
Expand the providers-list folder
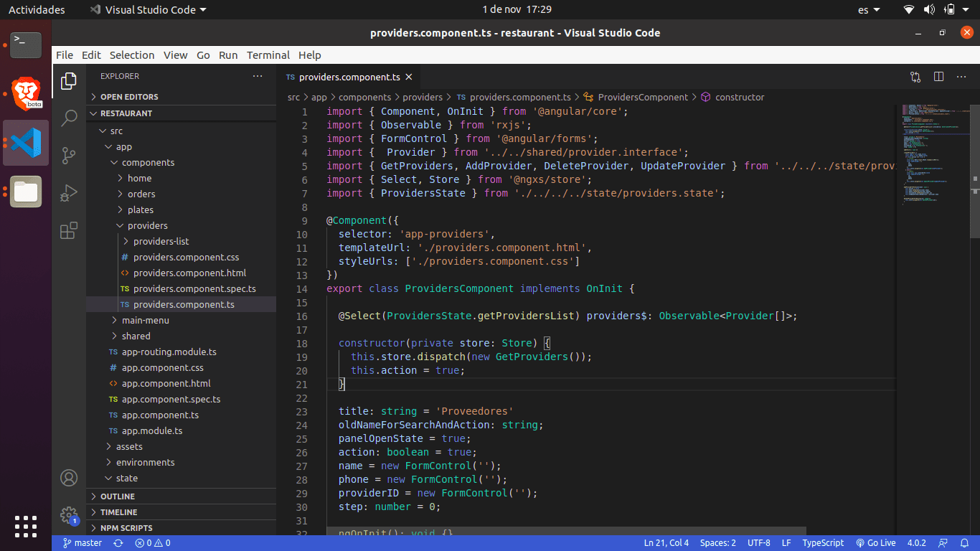161,241
